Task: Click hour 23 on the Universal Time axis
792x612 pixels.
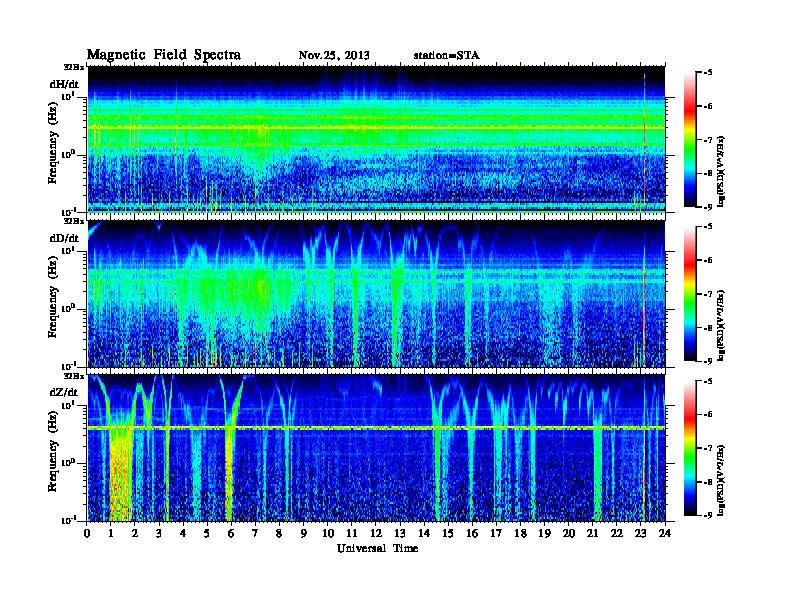Action: click(640, 533)
